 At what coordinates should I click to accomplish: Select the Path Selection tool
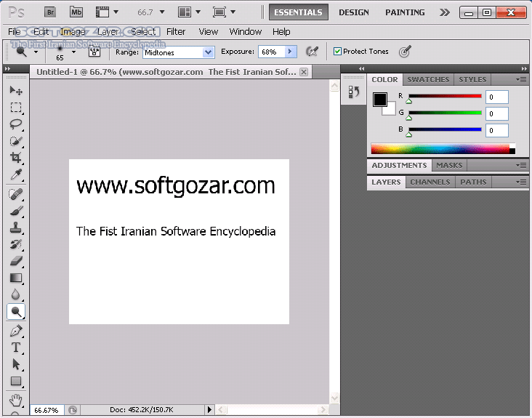[x=16, y=364]
